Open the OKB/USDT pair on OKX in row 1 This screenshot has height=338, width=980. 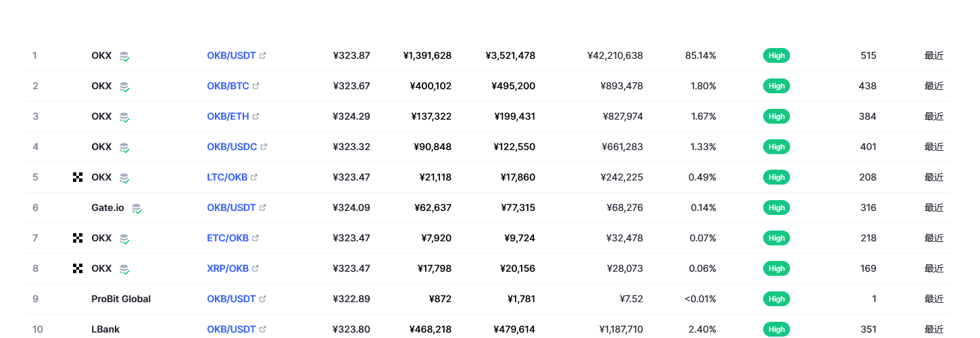pyautogui.click(x=231, y=55)
